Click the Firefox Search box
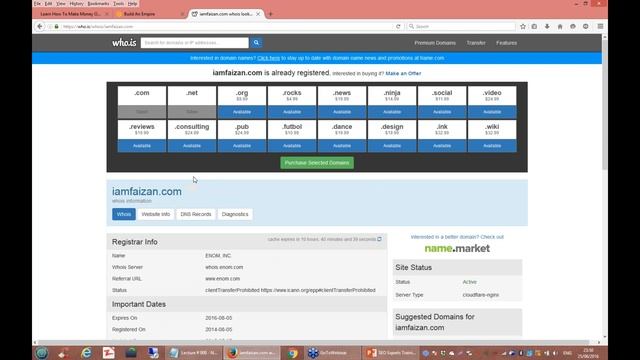 coord(461,26)
